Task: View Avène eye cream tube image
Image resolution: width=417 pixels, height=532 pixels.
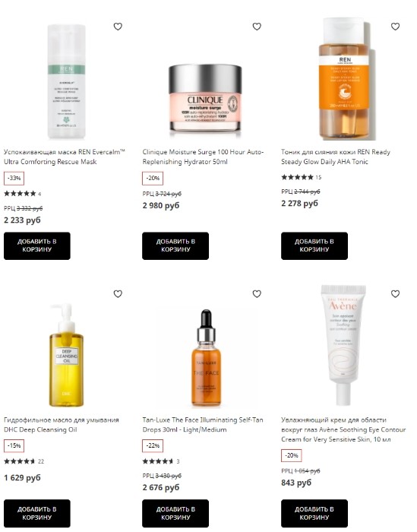Action: [x=343, y=345]
